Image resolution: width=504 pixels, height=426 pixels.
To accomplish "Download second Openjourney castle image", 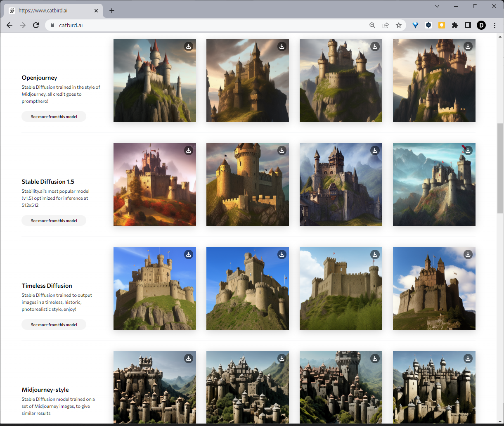I will click(282, 47).
